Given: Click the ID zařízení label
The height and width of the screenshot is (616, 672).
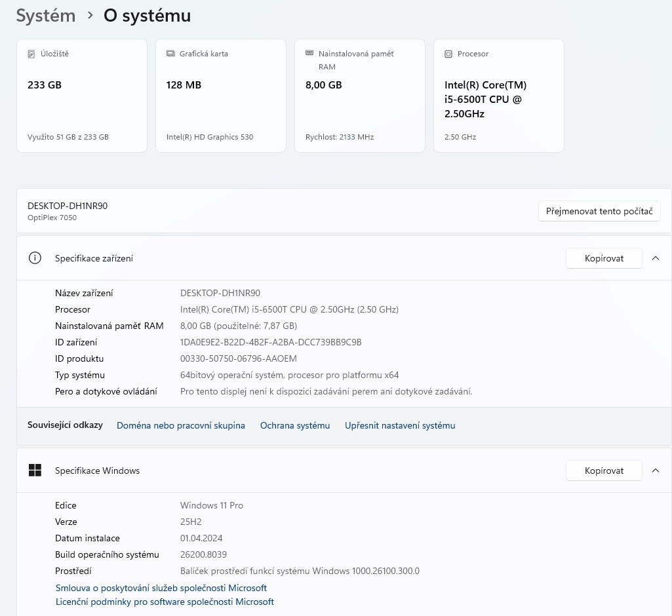Looking at the screenshot, I should click(x=76, y=342).
